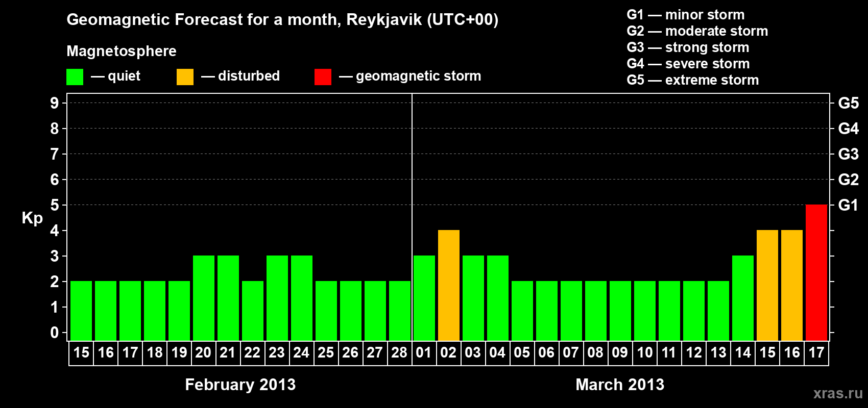Click the G2 label on right axis
The width and height of the screenshot is (868, 408).
click(x=848, y=180)
